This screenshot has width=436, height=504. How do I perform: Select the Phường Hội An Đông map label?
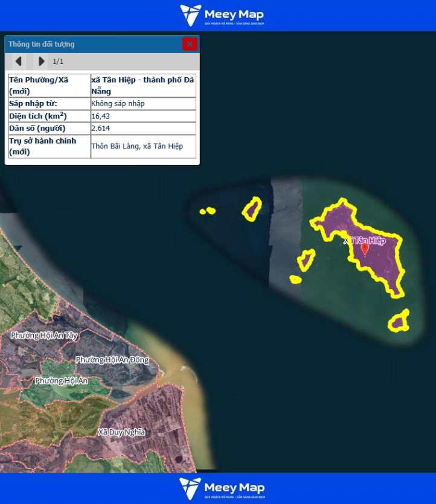coord(112,360)
